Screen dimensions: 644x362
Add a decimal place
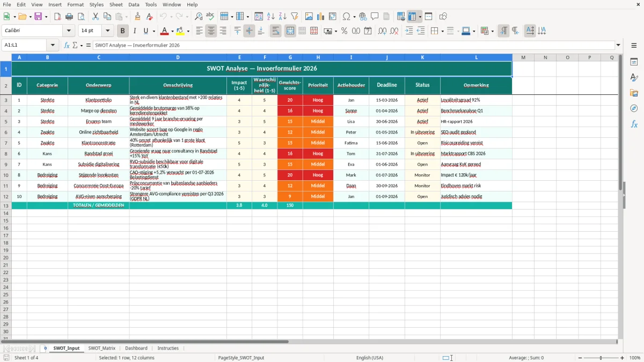coord(382,31)
